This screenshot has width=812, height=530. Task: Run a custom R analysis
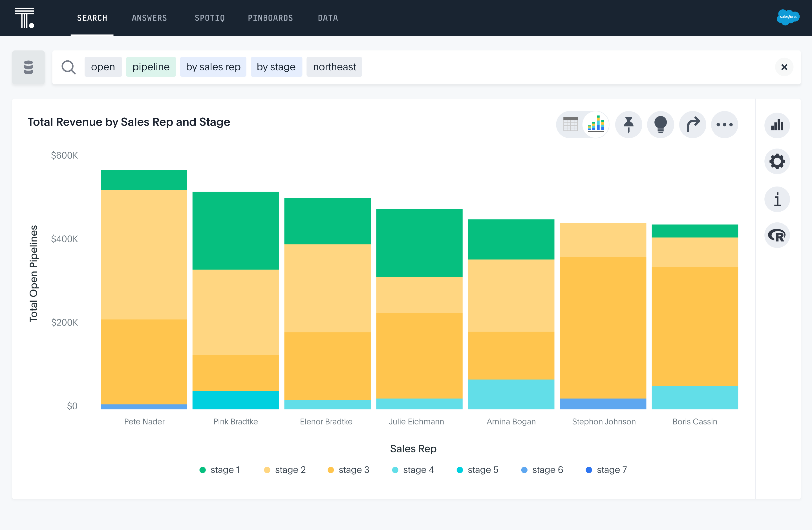pos(777,235)
